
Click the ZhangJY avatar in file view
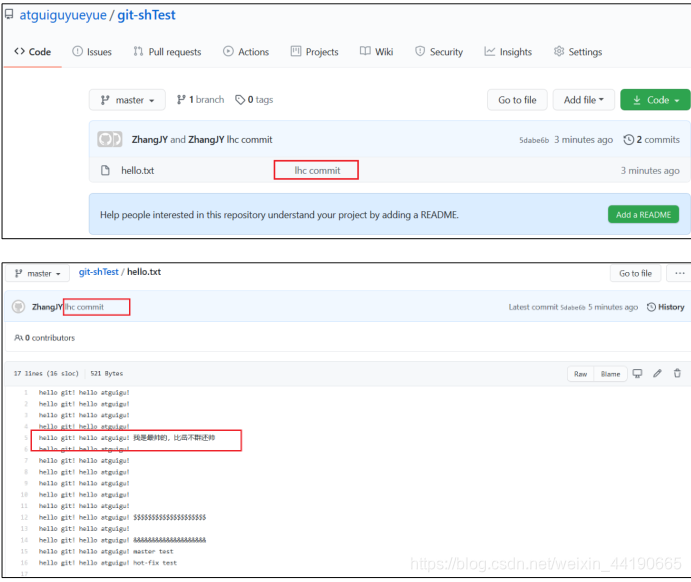click(19, 307)
